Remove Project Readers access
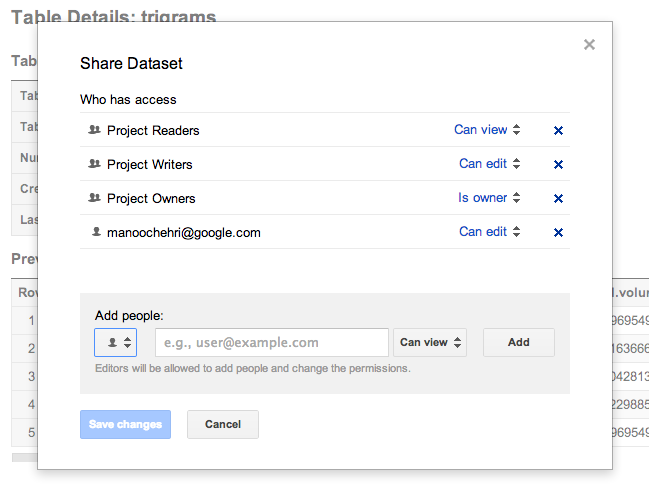 tap(558, 130)
